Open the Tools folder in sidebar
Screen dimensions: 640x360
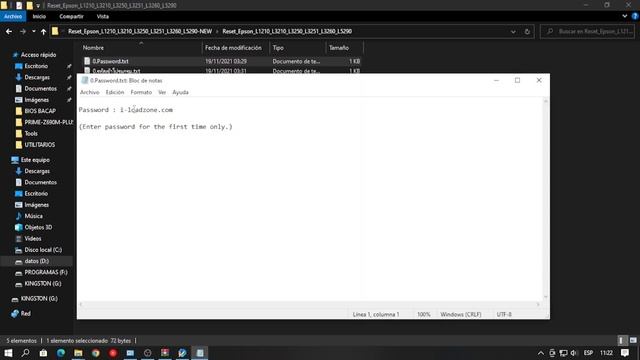(31, 133)
